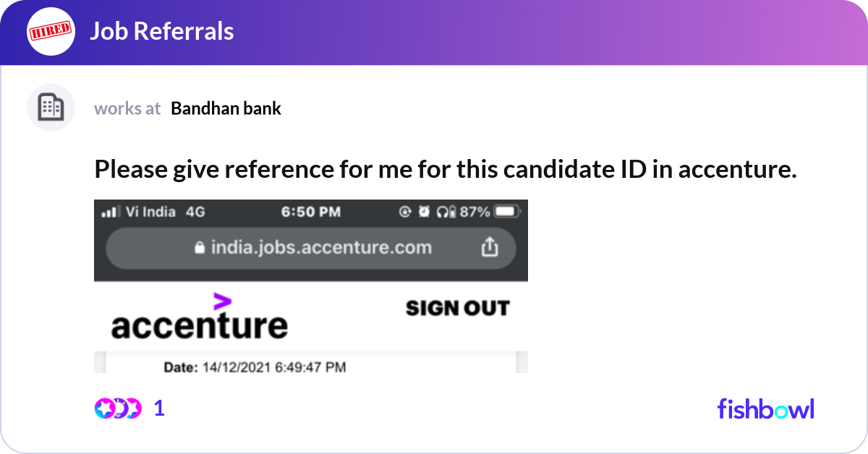Click the Vi India 4G carrier label

click(x=166, y=212)
